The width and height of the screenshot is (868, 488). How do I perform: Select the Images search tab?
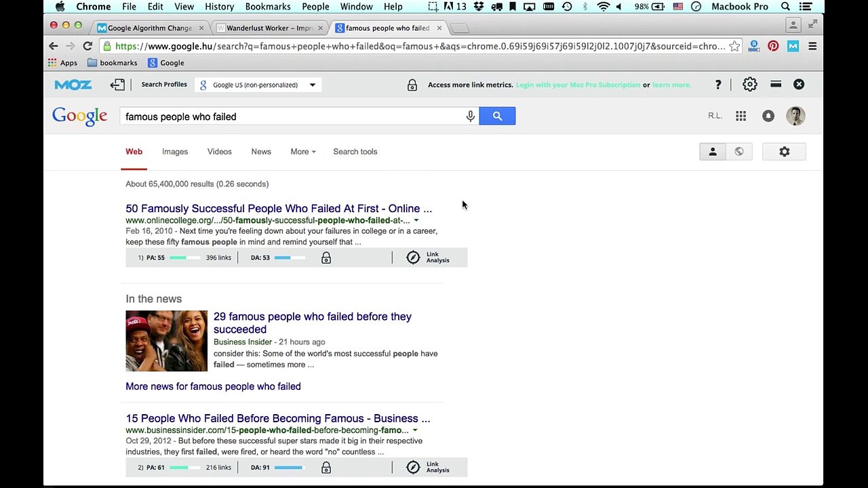175,152
